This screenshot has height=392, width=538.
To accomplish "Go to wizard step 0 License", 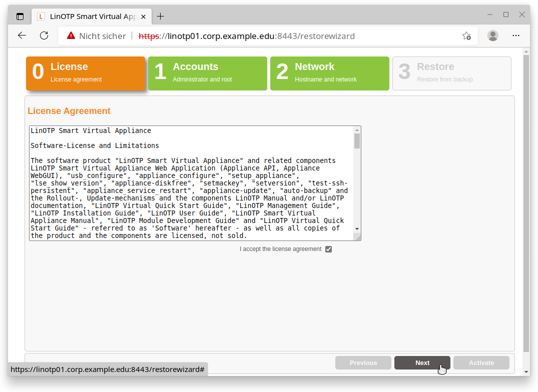I will (86, 73).
